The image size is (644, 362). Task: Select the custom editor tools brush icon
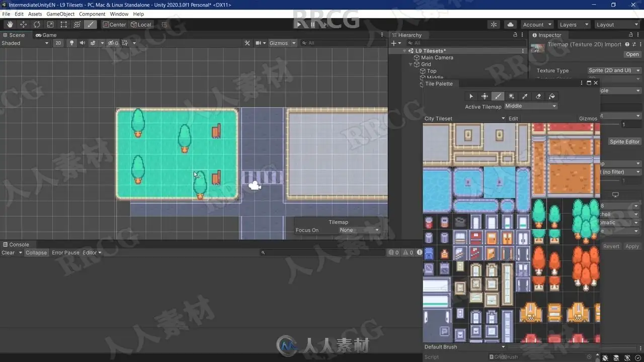tap(91, 24)
